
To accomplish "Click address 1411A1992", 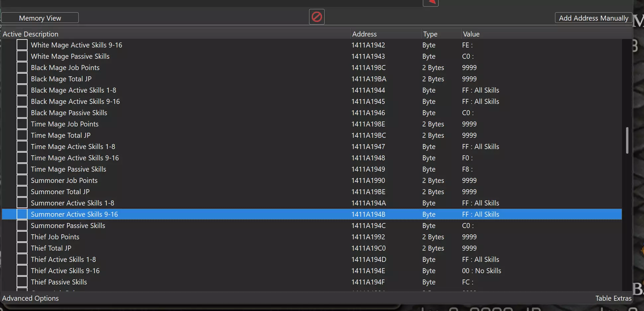I will click(x=368, y=237).
